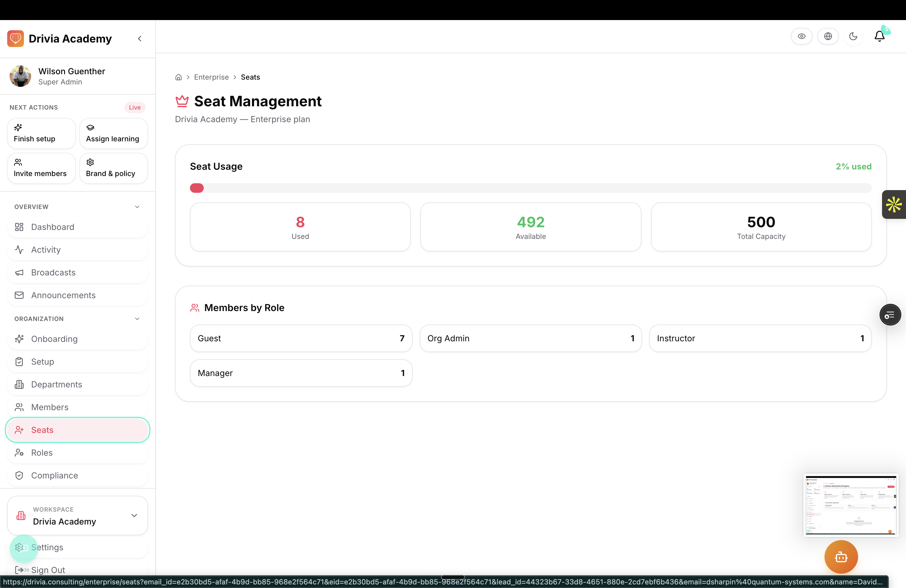Select the 500 Total Capacity card
Screen dimensions: 906x588
click(x=761, y=227)
